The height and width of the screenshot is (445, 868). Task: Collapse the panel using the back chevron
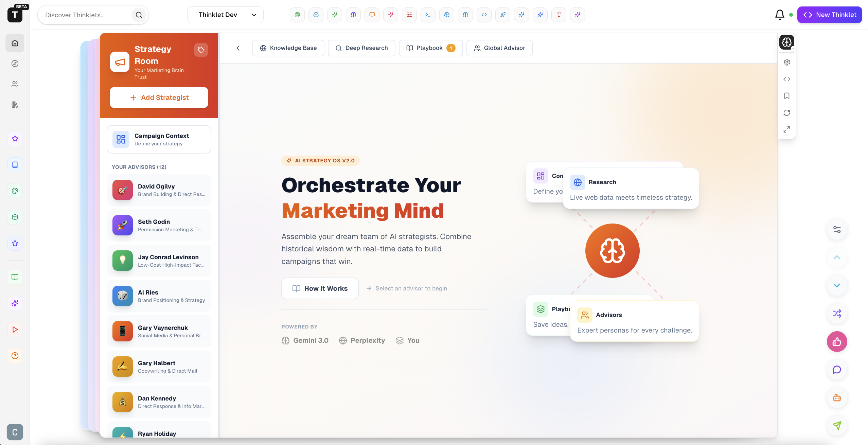(x=238, y=48)
